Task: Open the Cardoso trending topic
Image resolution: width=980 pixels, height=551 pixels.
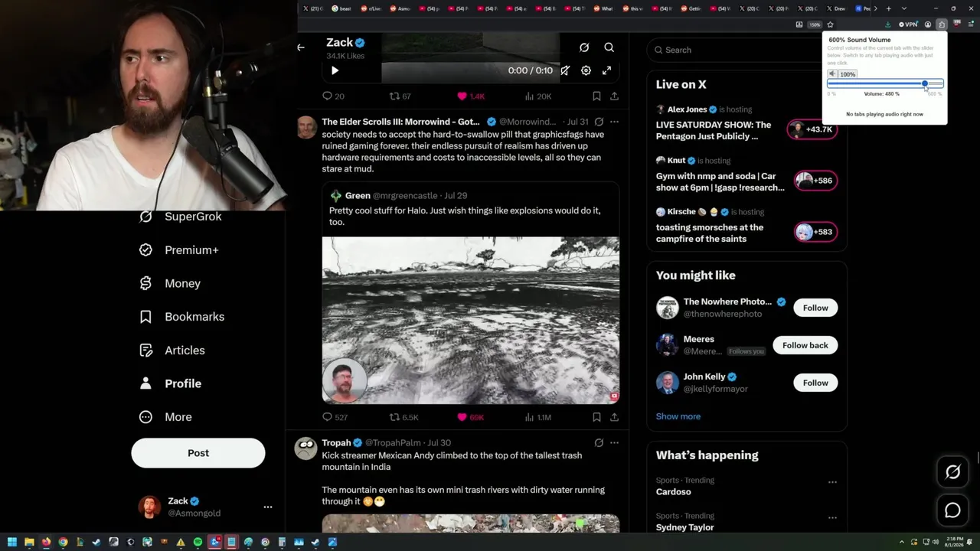Action: (x=674, y=492)
